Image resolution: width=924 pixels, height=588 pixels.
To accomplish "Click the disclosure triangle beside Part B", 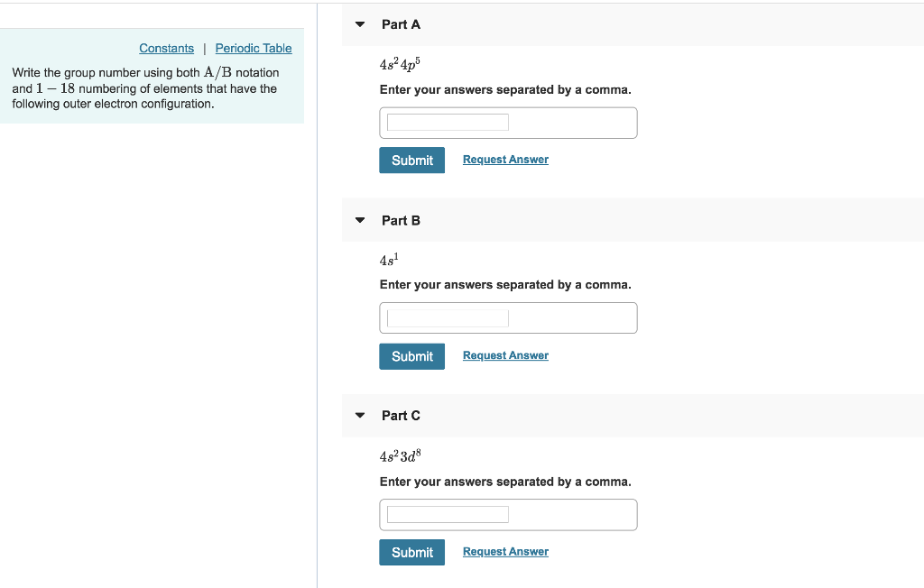I will pos(359,220).
